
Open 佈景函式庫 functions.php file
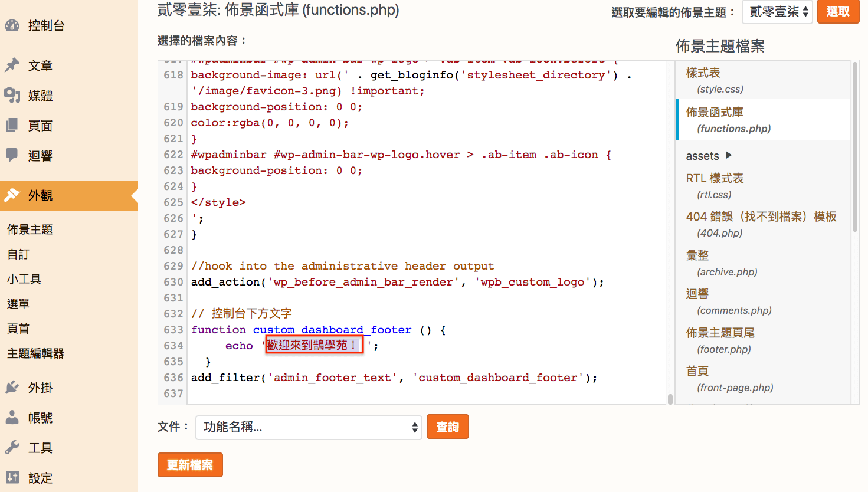pyautogui.click(x=764, y=120)
